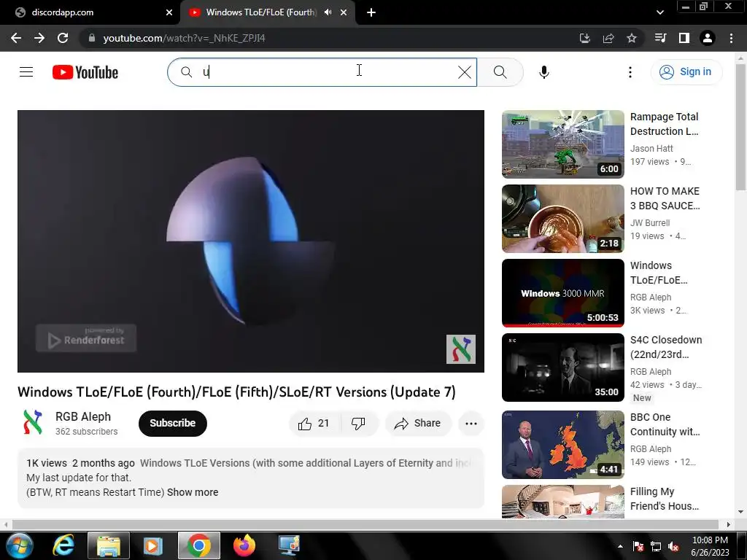Image resolution: width=747 pixels, height=560 pixels.
Task: Open the volume tray icon
Action: point(673,546)
